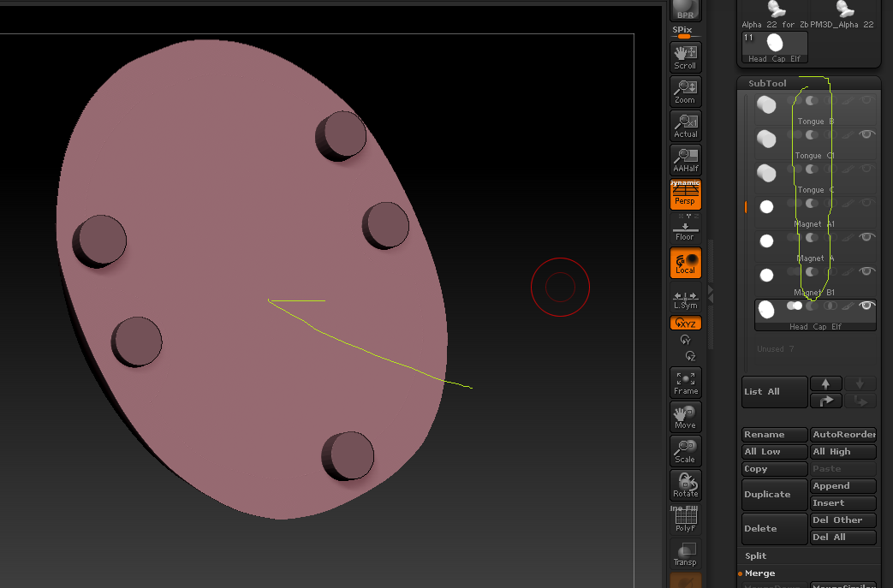The height and width of the screenshot is (588, 893).
Task: Click the Delete subtool button
Action: pyautogui.click(x=775, y=528)
